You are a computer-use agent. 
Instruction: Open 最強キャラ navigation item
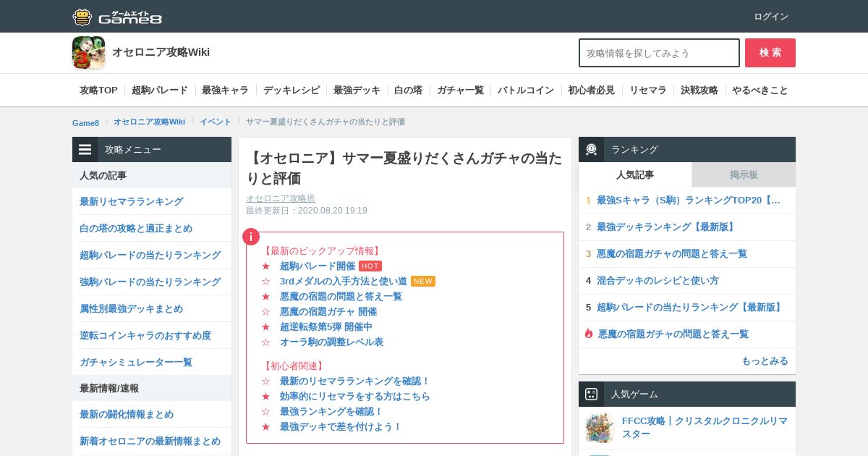coord(225,90)
